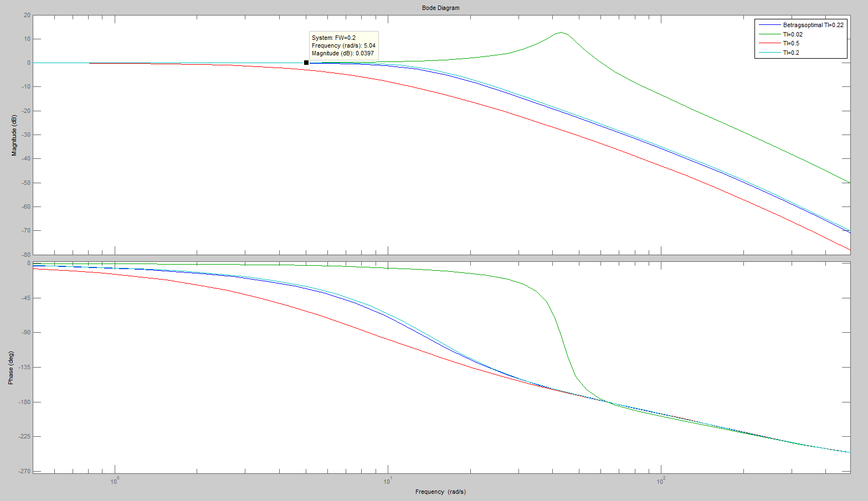Screen dimensions: 868x501
Task: Click the TI=0.02 legend label
Action: click(x=792, y=34)
